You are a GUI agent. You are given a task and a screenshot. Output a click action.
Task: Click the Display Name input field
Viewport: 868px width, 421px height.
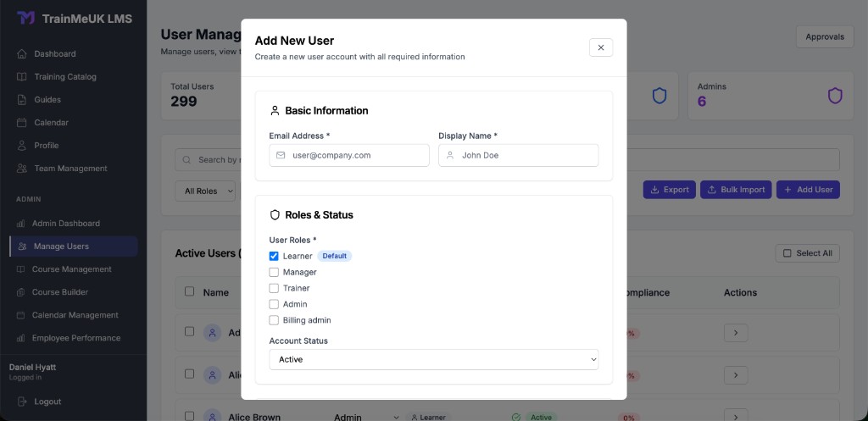pyautogui.click(x=518, y=156)
